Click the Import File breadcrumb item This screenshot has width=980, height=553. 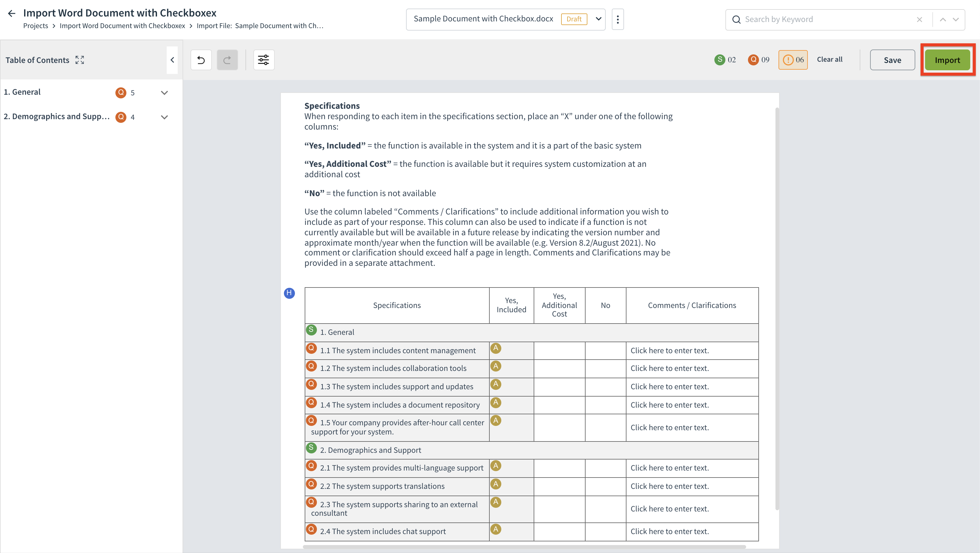coord(260,26)
